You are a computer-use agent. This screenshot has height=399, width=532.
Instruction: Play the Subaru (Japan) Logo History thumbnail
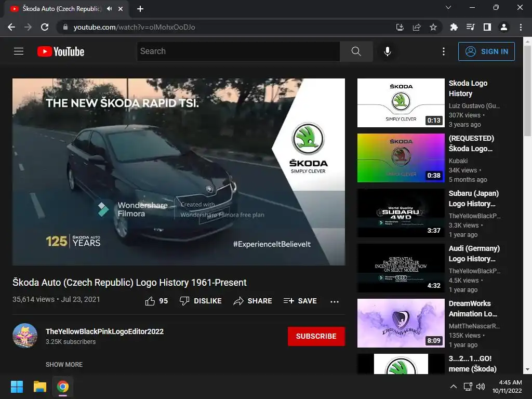(x=401, y=213)
